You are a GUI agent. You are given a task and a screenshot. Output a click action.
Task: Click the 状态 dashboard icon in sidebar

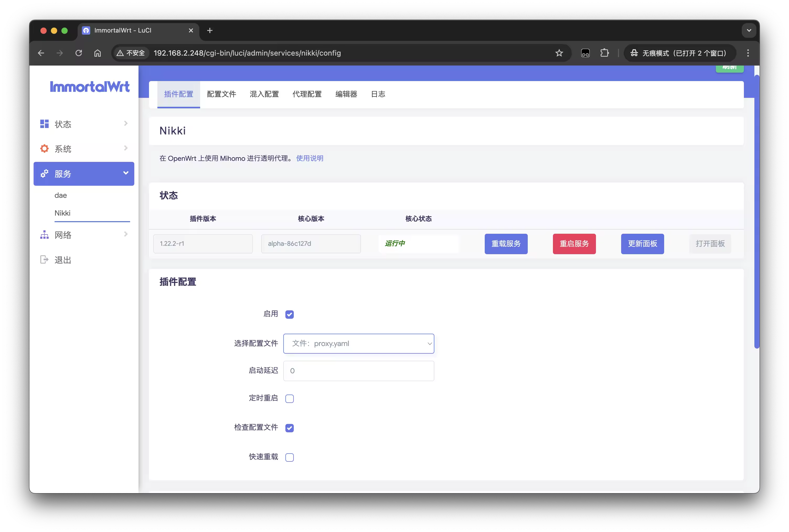(x=44, y=124)
